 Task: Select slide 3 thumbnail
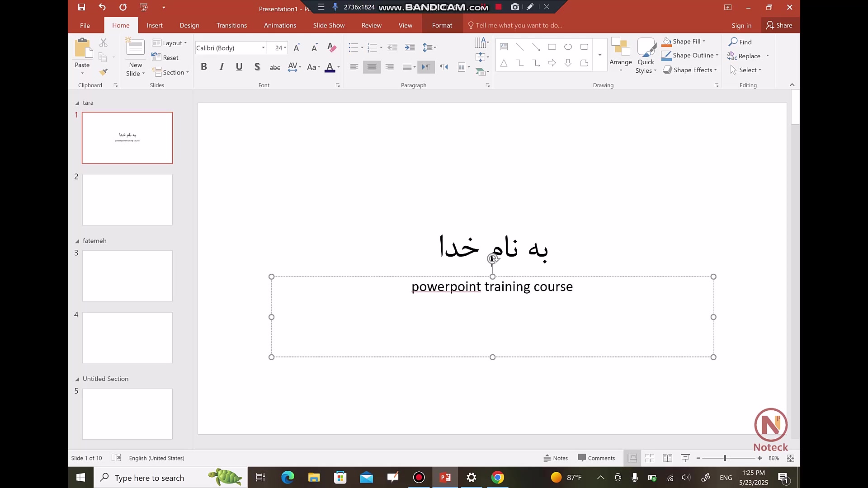click(127, 276)
